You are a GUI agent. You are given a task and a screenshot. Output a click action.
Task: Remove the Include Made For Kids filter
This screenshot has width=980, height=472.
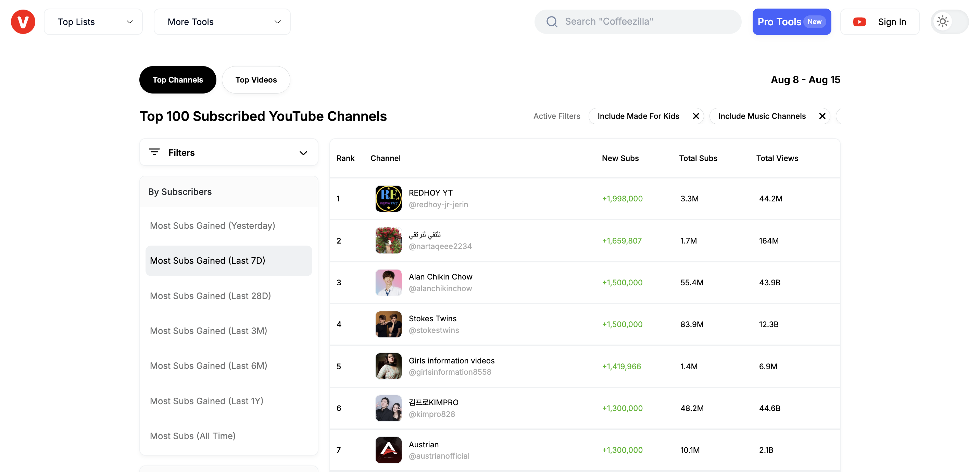696,116
